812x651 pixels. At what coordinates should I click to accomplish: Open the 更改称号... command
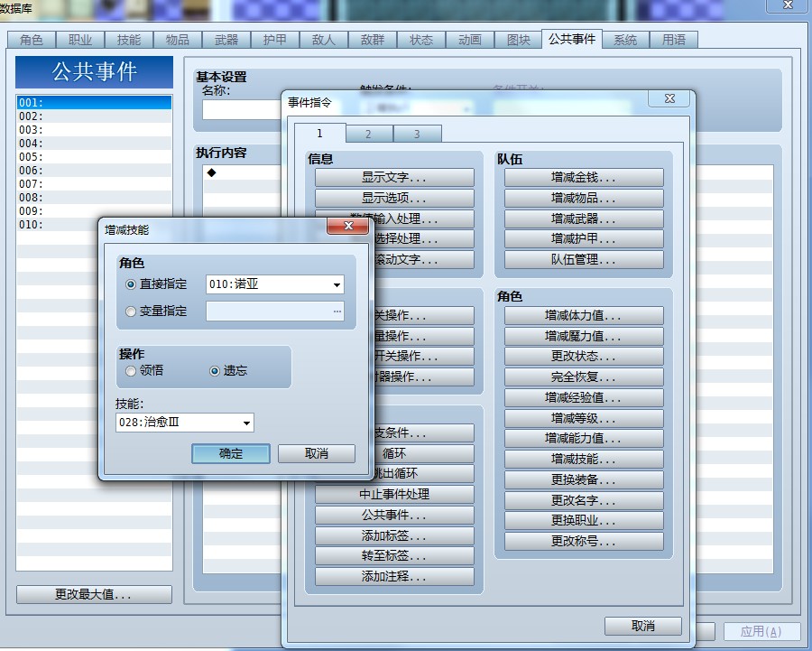click(x=584, y=541)
